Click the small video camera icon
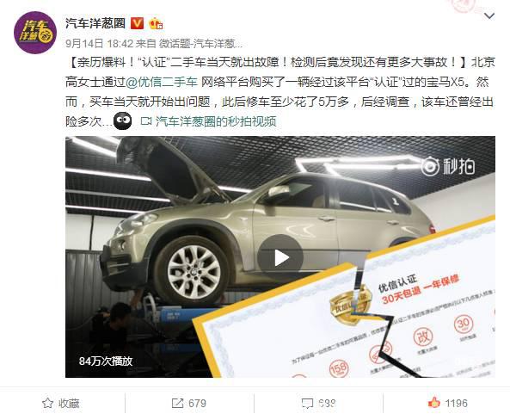This screenshot has height=420, width=510. pyautogui.click(x=146, y=121)
